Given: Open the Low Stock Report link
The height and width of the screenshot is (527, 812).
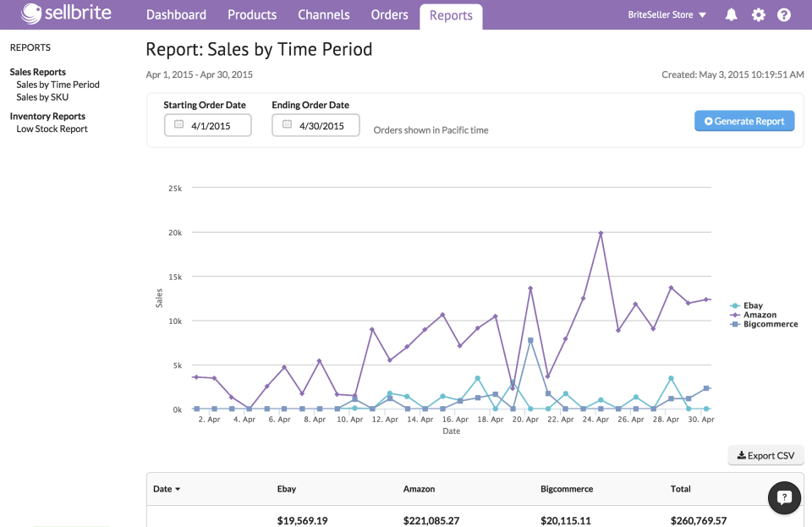Looking at the screenshot, I should coord(52,129).
